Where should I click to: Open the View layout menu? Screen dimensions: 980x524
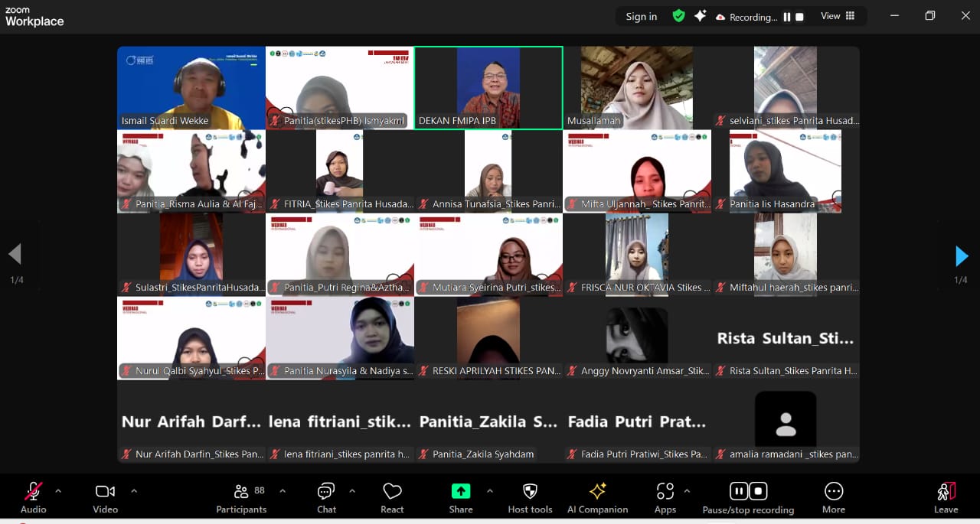pyautogui.click(x=838, y=16)
